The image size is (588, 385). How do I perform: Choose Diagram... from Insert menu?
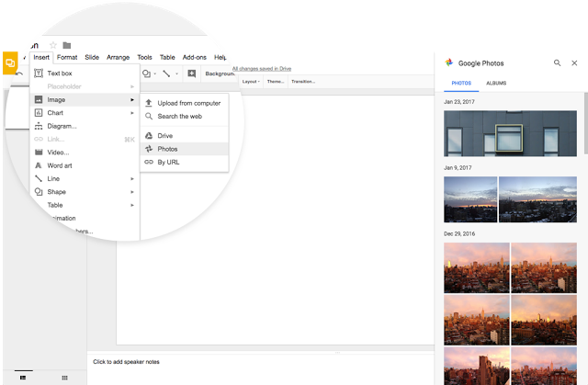pyautogui.click(x=85, y=126)
